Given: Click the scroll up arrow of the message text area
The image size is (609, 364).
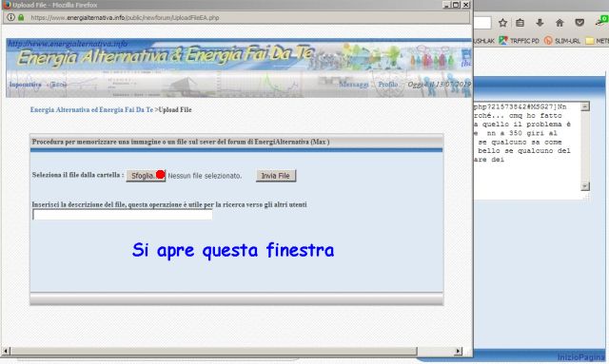Looking at the screenshot, I should click(x=585, y=106).
